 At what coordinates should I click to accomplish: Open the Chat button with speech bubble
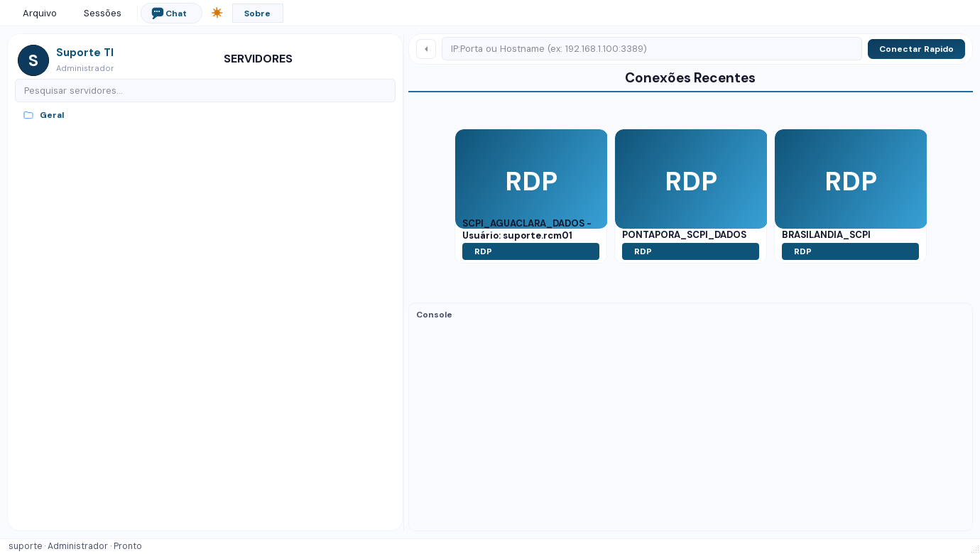[171, 13]
